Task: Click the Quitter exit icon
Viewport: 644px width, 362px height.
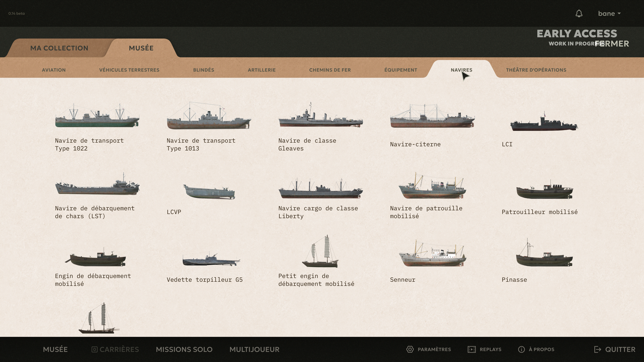Action: tap(598, 349)
